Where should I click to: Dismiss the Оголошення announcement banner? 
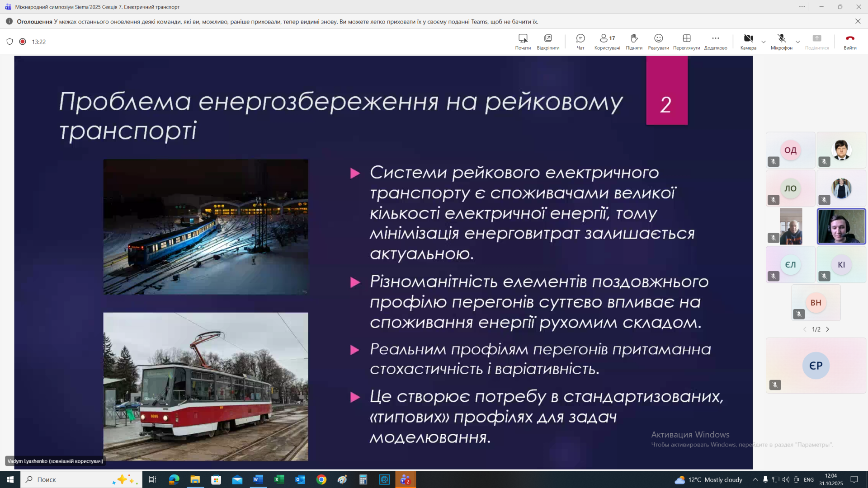pos(858,21)
